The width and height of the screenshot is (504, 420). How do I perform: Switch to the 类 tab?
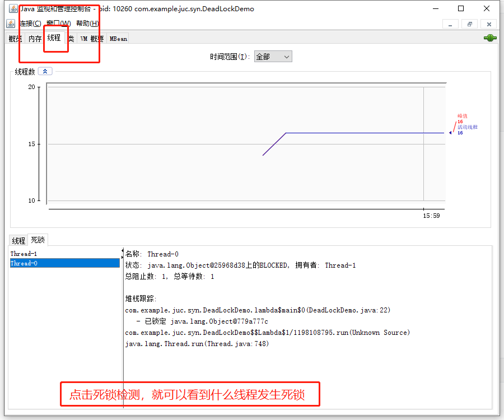coord(71,39)
